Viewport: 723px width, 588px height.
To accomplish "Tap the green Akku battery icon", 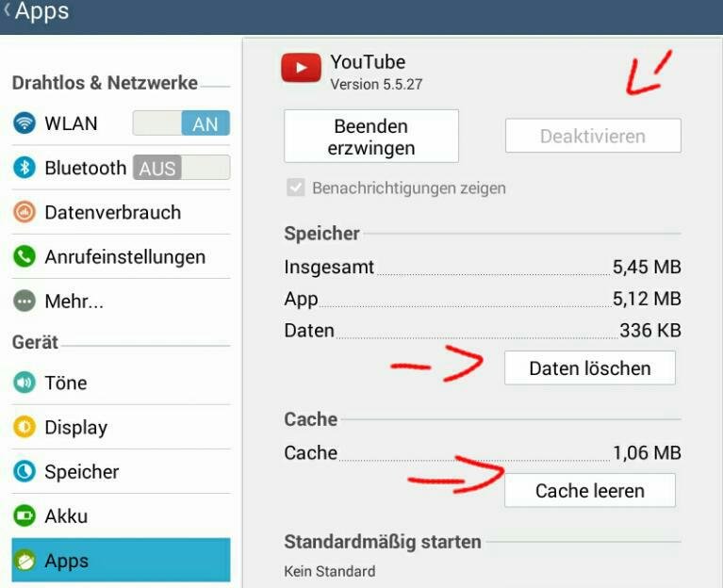I will [x=24, y=515].
